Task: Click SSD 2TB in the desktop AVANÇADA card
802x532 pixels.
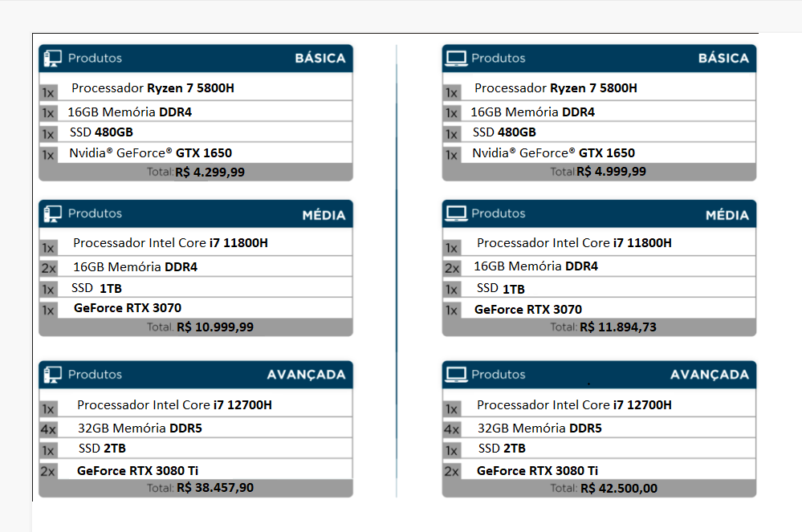Action: click(x=102, y=449)
